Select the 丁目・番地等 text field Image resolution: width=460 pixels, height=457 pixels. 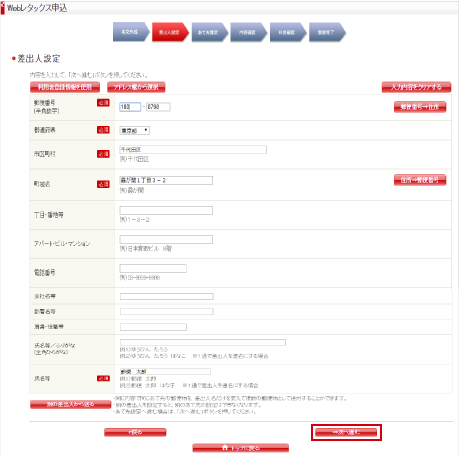click(x=166, y=210)
